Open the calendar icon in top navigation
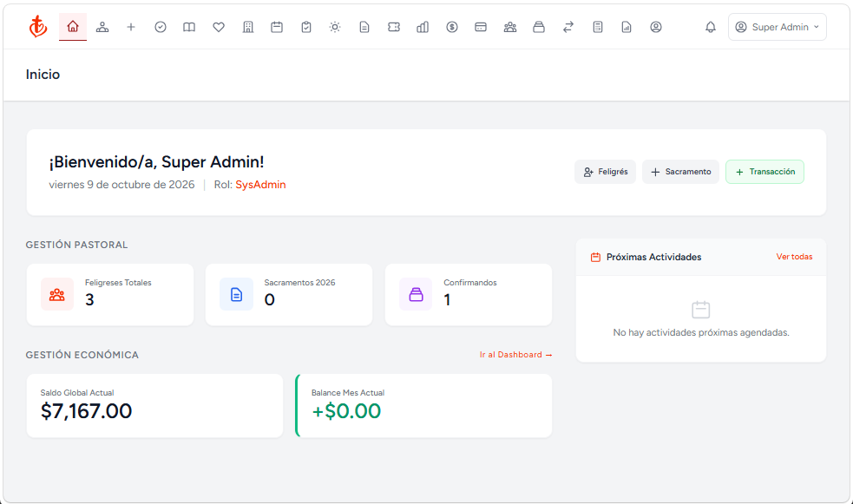This screenshot has width=853, height=504. pyautogui.click(x=277, y=27)
